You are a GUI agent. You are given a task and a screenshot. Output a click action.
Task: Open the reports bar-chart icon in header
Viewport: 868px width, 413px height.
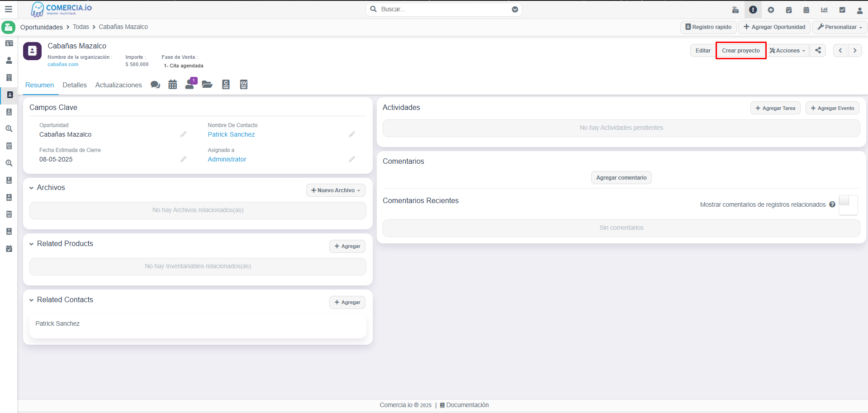point(824,9)
